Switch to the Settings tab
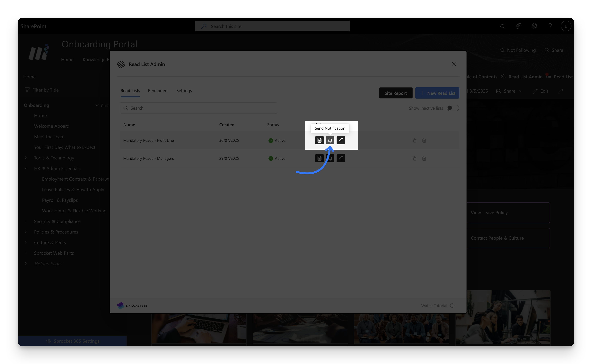 pyautogui.click(x=184, y=90)
